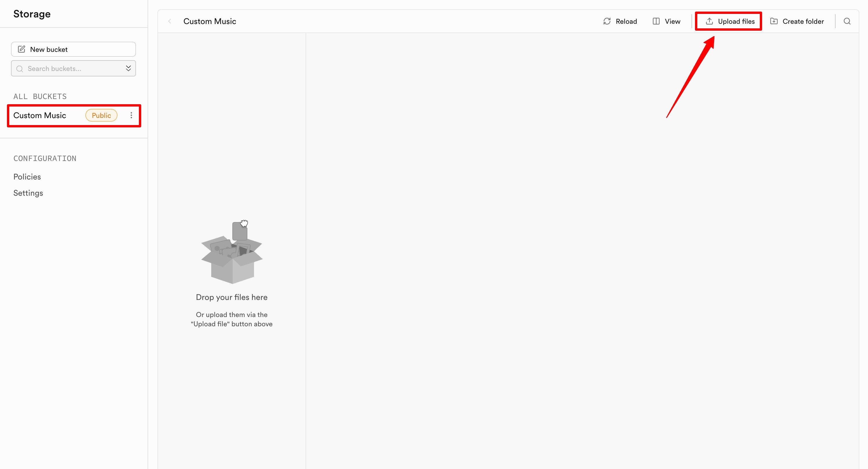
Task: Click the Storage heading
Action: [32, 14]
